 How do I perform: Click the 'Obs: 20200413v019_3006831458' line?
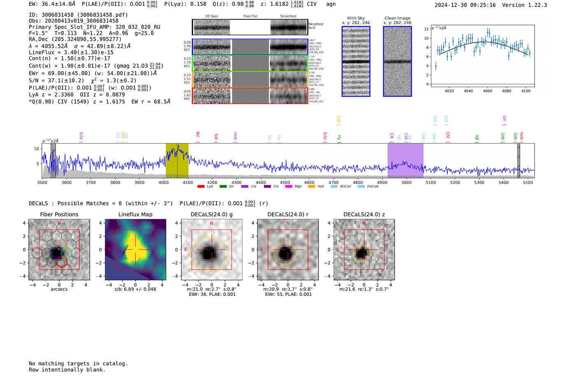(74, 21)
